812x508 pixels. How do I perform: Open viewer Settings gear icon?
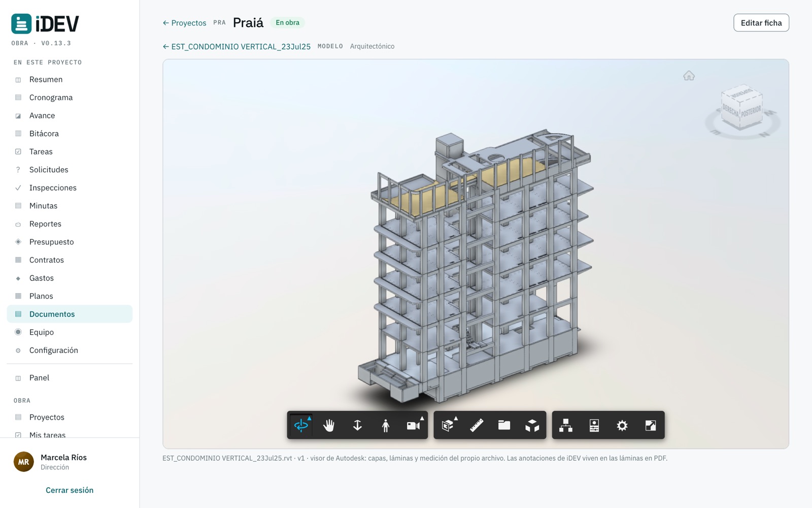(x=622, y=425)
